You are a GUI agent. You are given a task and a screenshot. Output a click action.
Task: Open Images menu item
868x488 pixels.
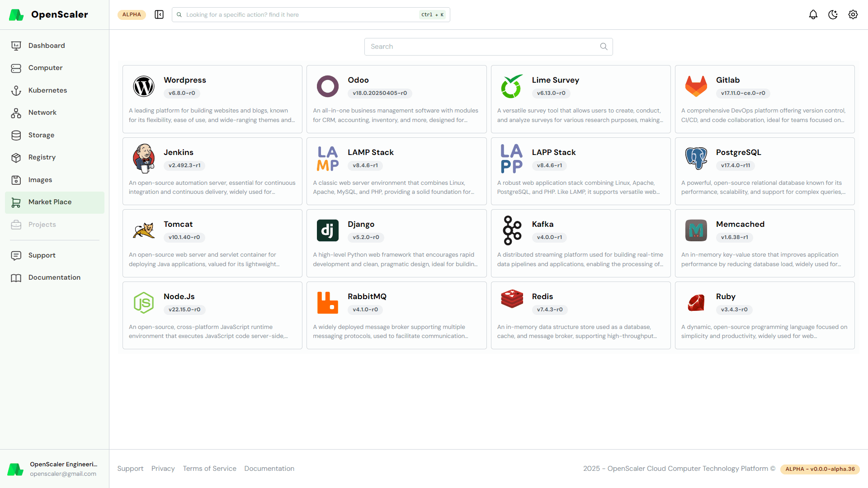(55, 180)
